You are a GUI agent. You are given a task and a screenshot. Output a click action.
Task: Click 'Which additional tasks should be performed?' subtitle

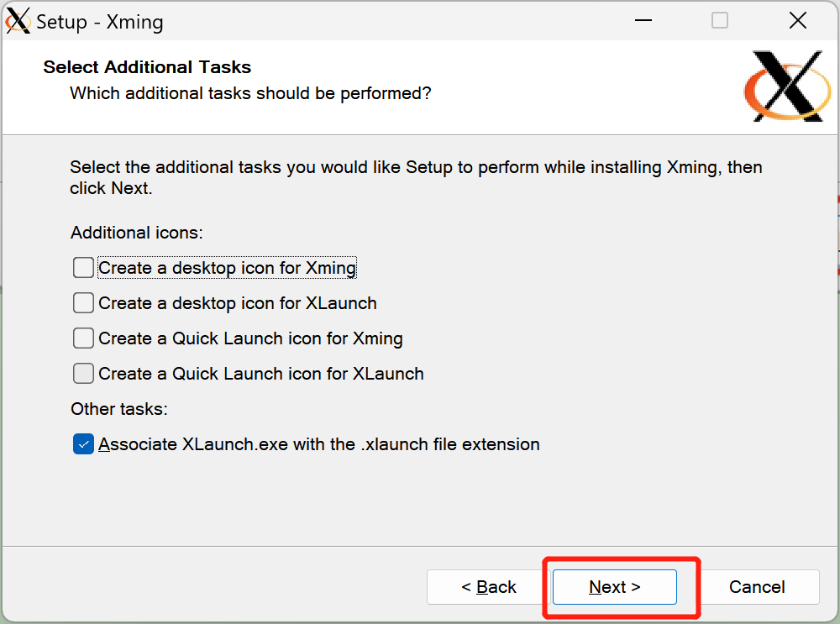(x=250, y=93)
